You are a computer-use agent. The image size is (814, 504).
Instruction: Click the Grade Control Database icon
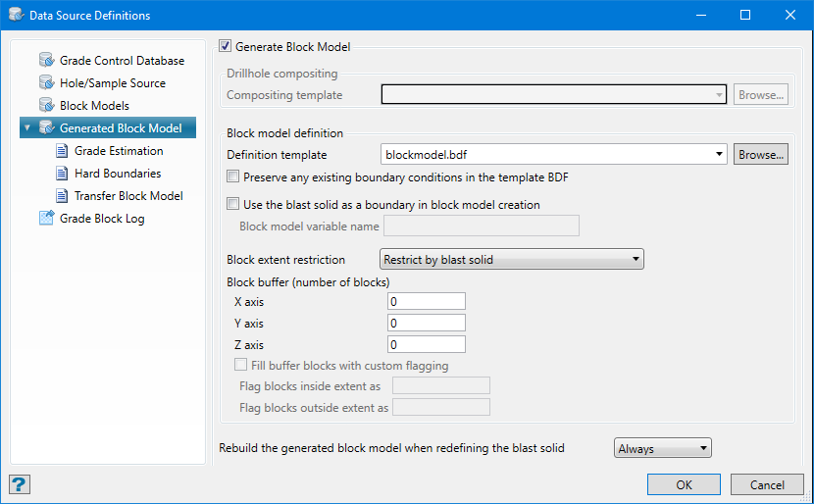pyautogui.click(x=46, y=61)
